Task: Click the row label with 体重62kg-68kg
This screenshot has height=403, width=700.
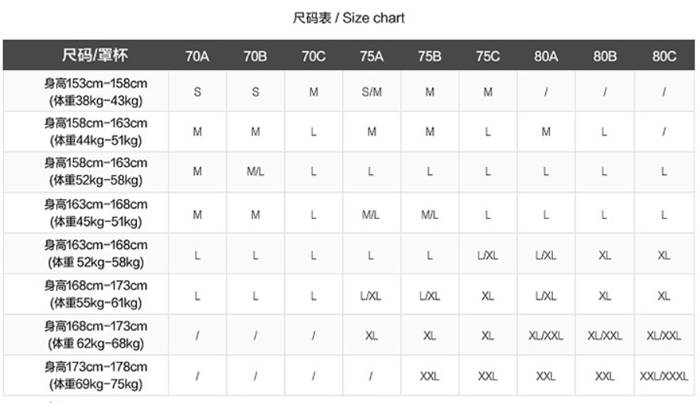Action: [95, 336]
